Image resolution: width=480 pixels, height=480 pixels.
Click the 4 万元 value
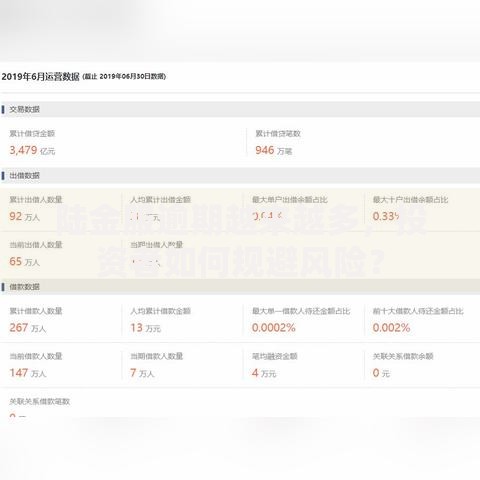click(x=264, y=373)
